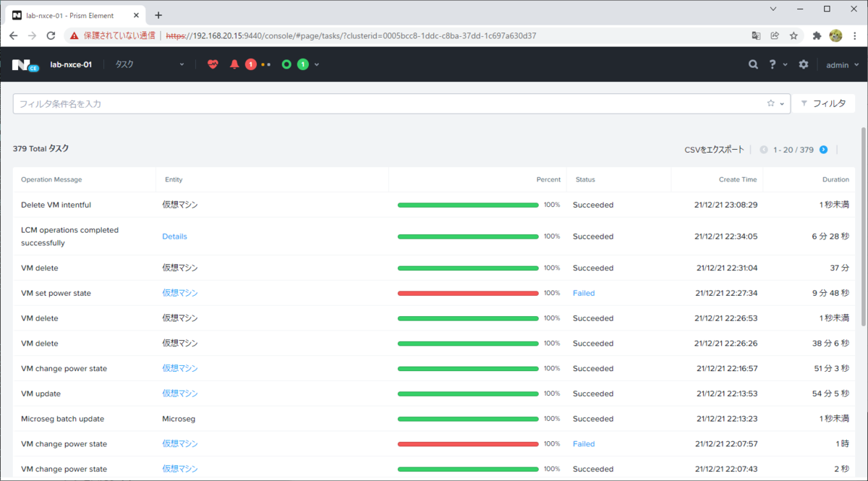Sort by Create Time column header
The image size is (868, 481).
(x=738, y=179)
